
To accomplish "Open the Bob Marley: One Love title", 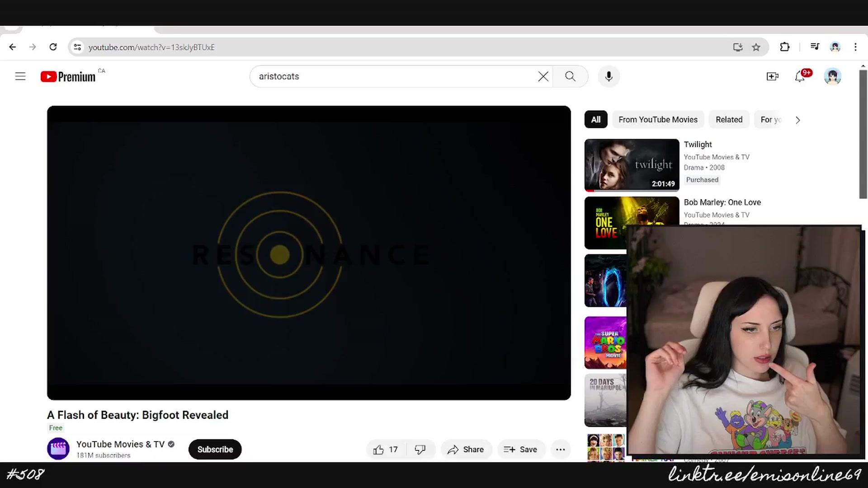I will tap(722, 202).
